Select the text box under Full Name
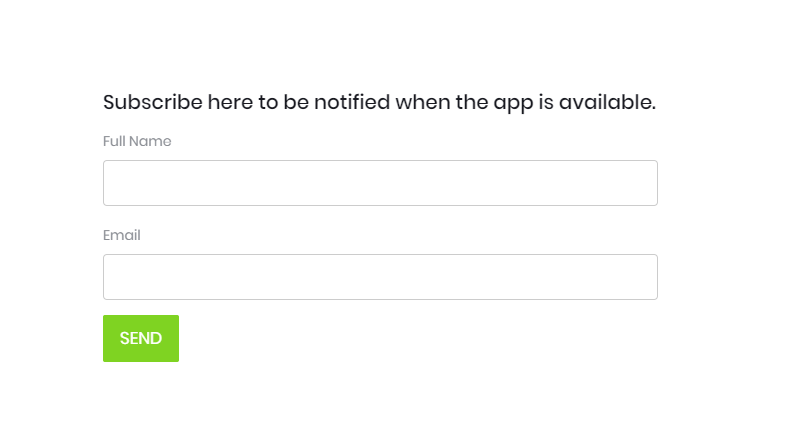The height and width of the screenshot is (434, 801). pos(380,183)
